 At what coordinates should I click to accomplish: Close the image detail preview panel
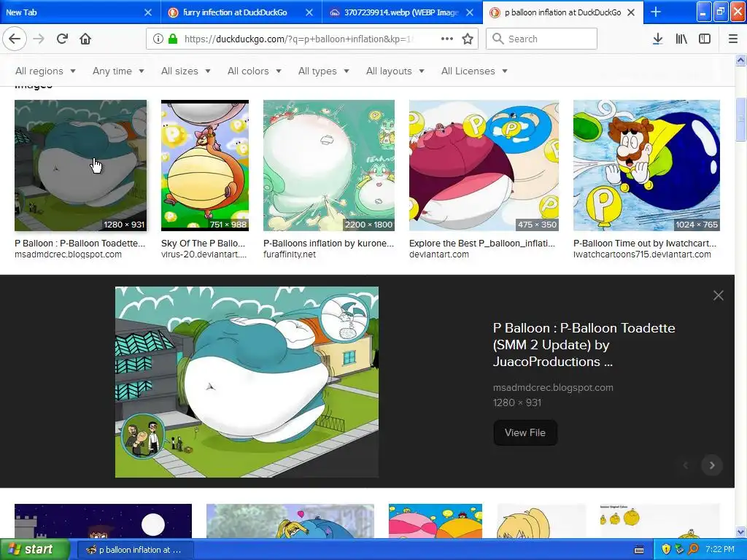(719, 295)
